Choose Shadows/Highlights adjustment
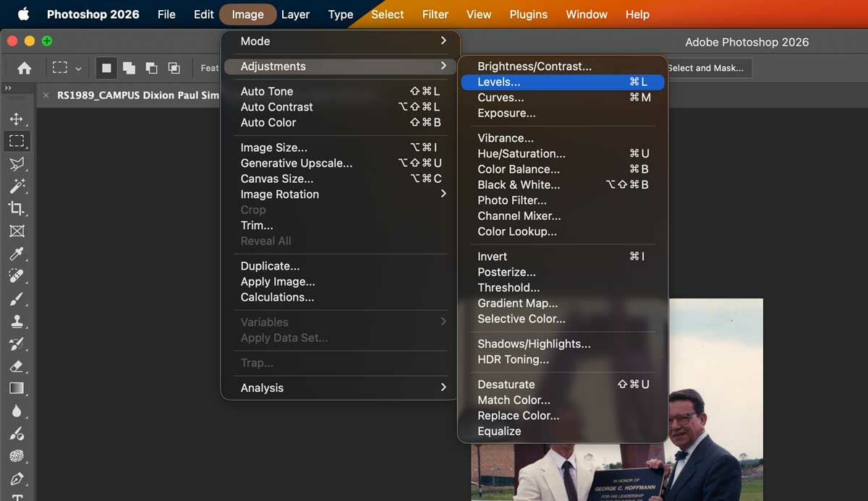This screenshot has height=501, width=868. (x=562, y=344)
